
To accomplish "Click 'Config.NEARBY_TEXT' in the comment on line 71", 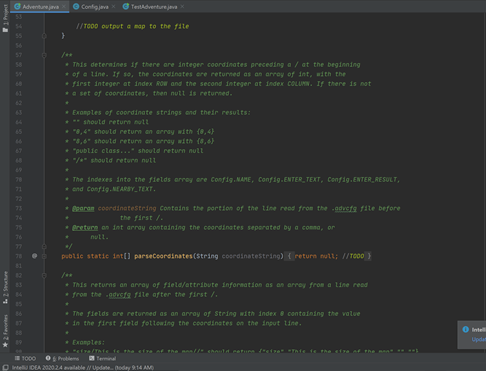I will (x=120, y=189).
